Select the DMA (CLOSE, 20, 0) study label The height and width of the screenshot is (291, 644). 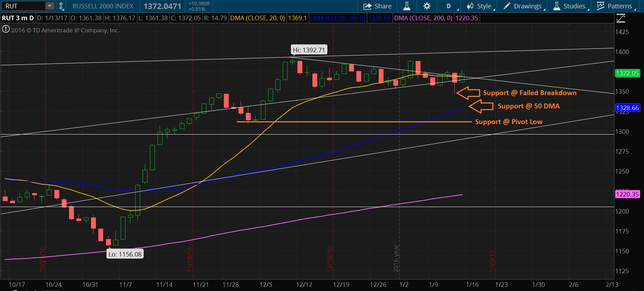click(x=258, y=18)
